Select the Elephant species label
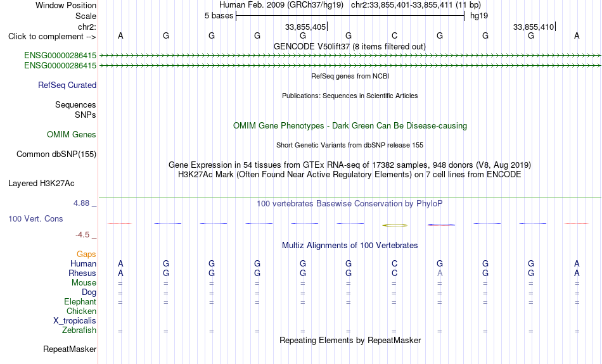 pos(80,301)
